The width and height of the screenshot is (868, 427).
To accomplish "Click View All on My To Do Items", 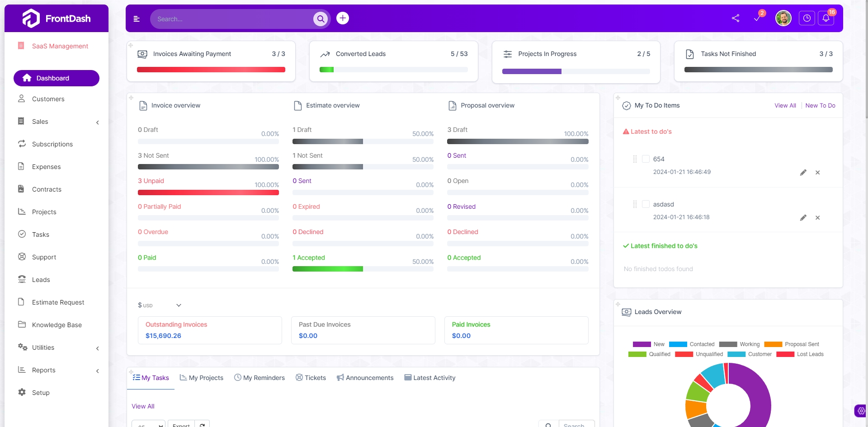I will (x=785, y=105).
